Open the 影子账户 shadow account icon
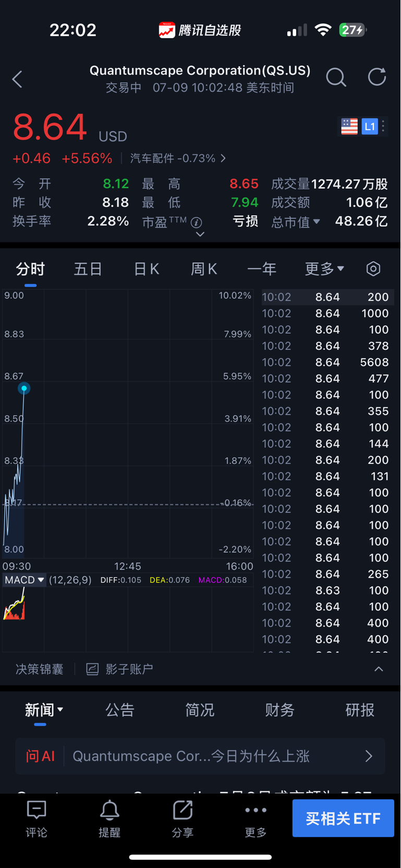 coord(92,669)
